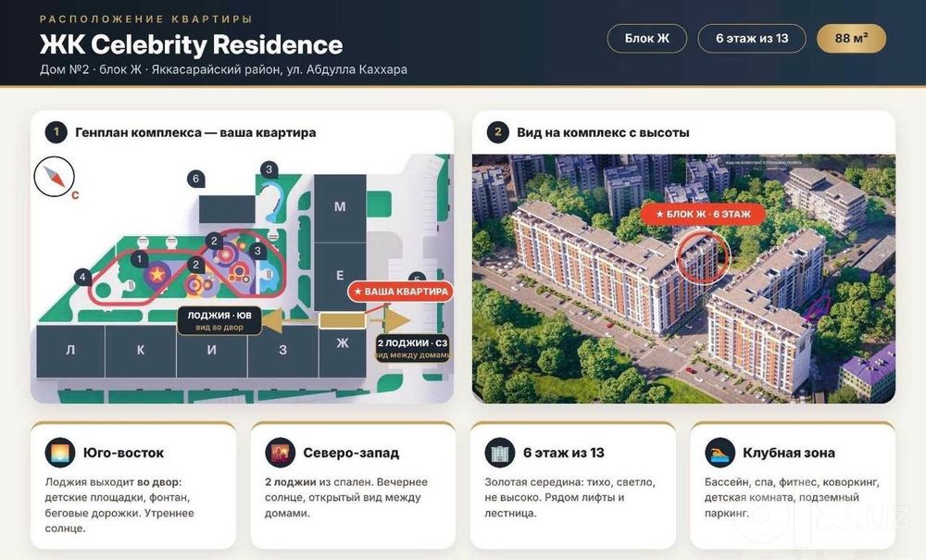Click the Вид на комплекс с высоты heading

pyautogui.click(x=603, y=132)
